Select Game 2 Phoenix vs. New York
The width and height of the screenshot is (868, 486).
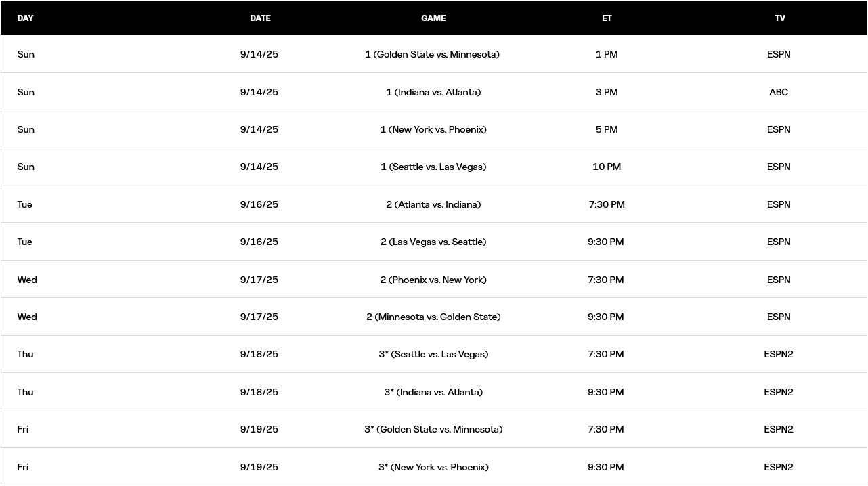[433, 280]
